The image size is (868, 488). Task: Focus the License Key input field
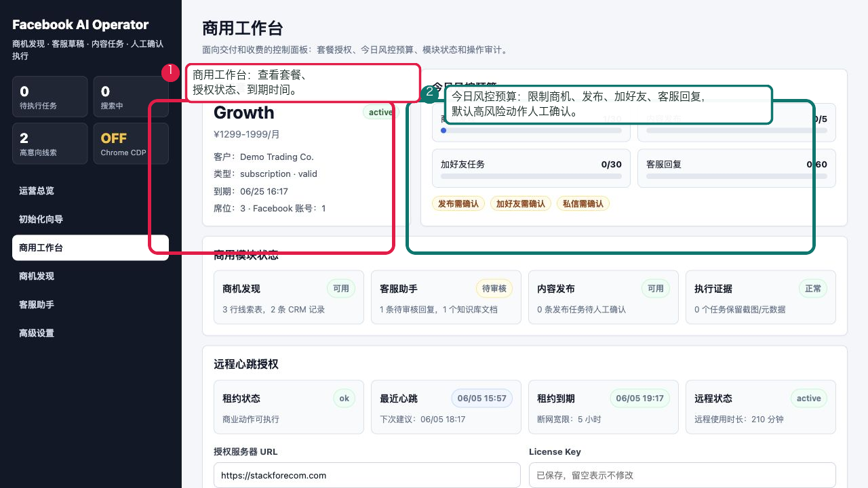[682, 475]
